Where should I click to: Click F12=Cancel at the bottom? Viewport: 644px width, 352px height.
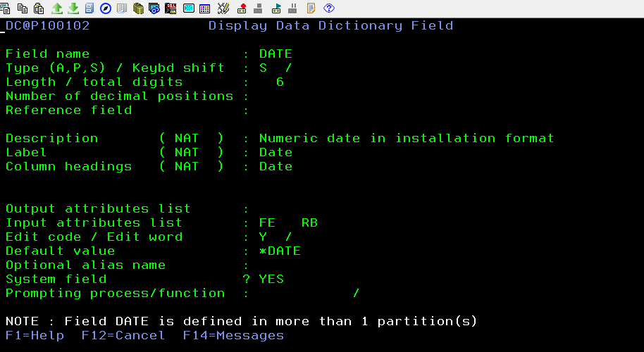(123, 336)
